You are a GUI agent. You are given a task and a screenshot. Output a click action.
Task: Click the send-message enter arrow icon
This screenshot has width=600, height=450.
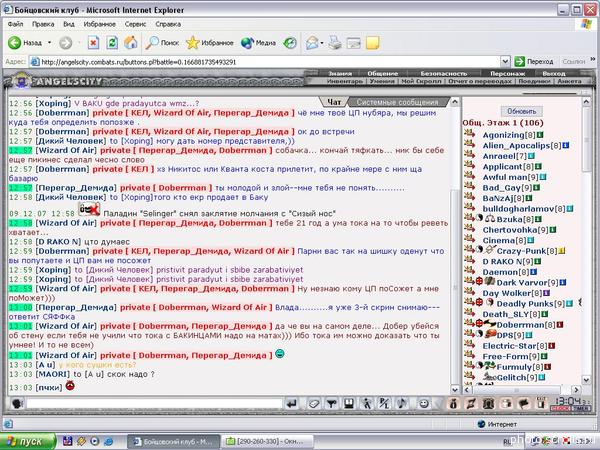[x=292, y=403]
